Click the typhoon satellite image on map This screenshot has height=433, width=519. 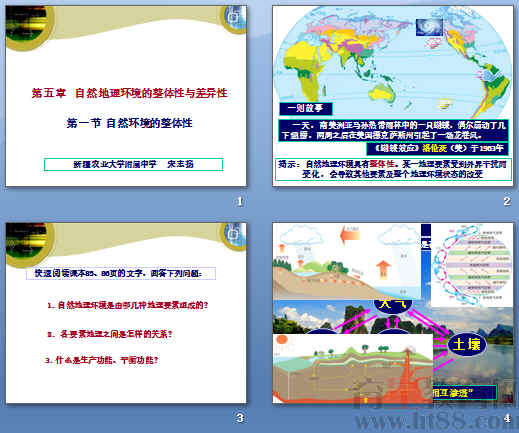pos(429,27)
